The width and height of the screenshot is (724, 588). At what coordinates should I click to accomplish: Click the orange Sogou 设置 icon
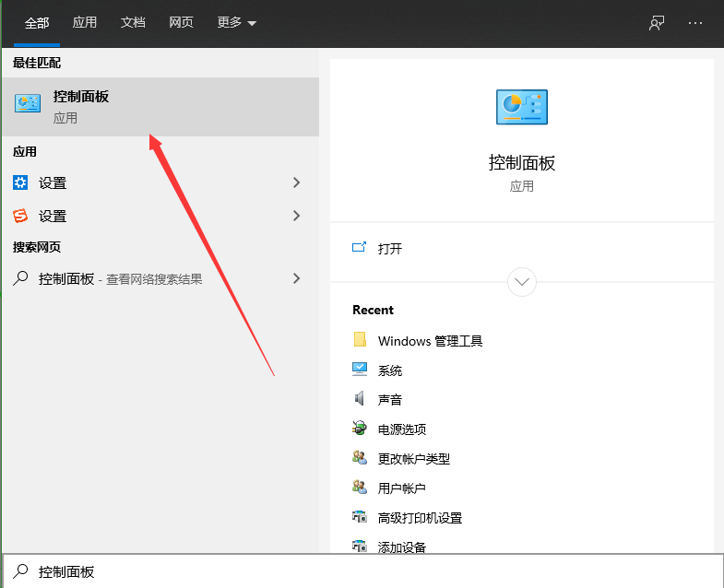click(20, 216)
